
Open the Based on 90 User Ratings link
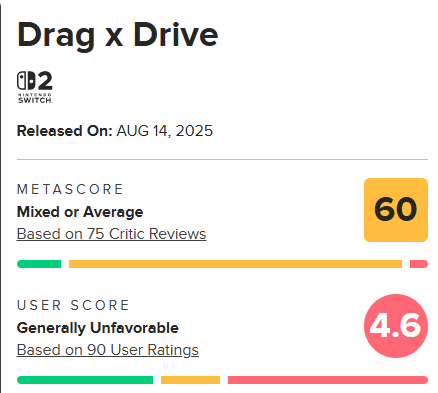[108, 350]
